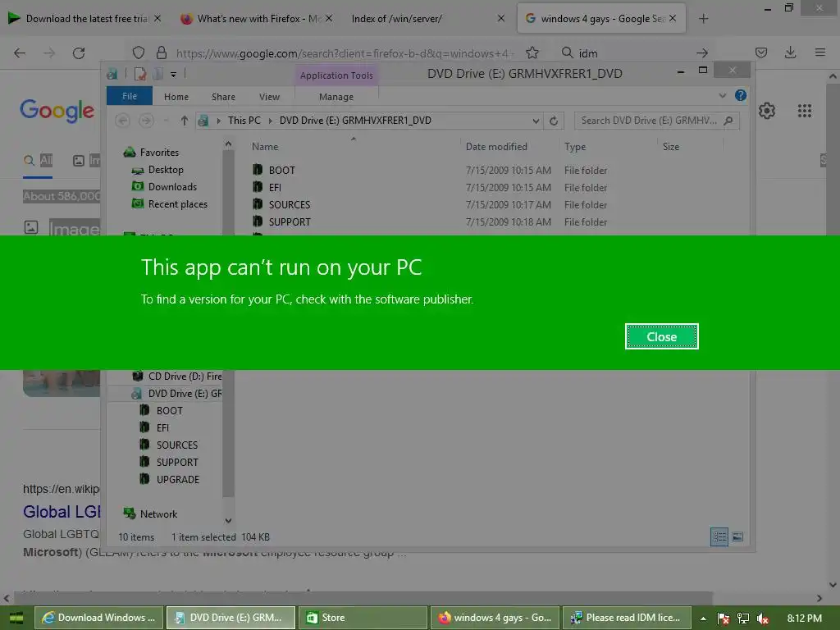Screen dimensions: 840x630
Task: Click Explorer forward navigation arrow
Action: pyautogui.click(x=146, y=121)
